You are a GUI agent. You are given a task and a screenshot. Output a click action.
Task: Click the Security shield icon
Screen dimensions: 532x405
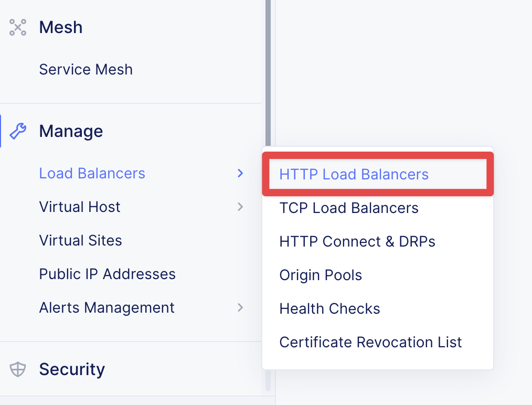coord(18,369)
